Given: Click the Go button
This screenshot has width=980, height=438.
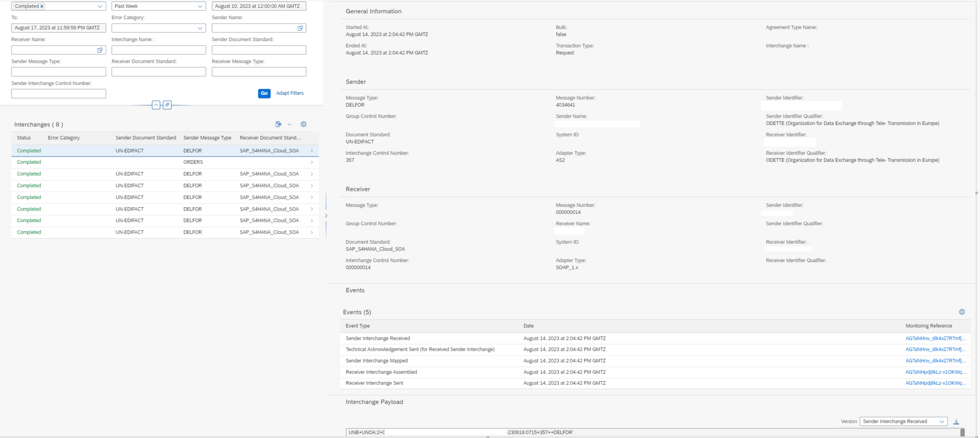Looking at the screenshot, I should 264,93.
